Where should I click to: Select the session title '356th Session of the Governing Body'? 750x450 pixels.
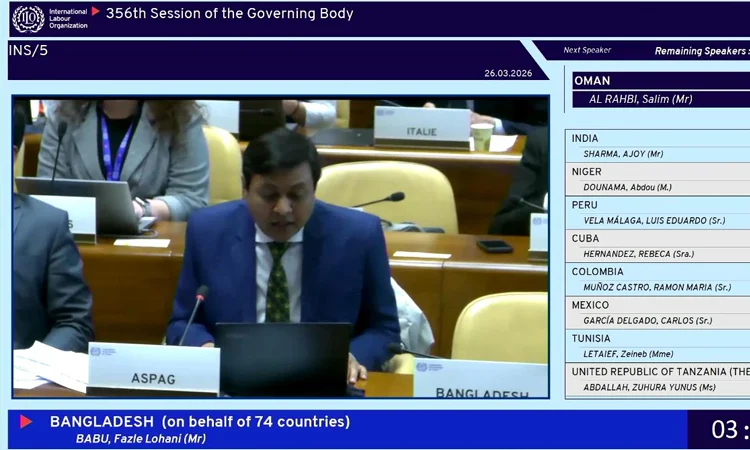click(229, 15)
